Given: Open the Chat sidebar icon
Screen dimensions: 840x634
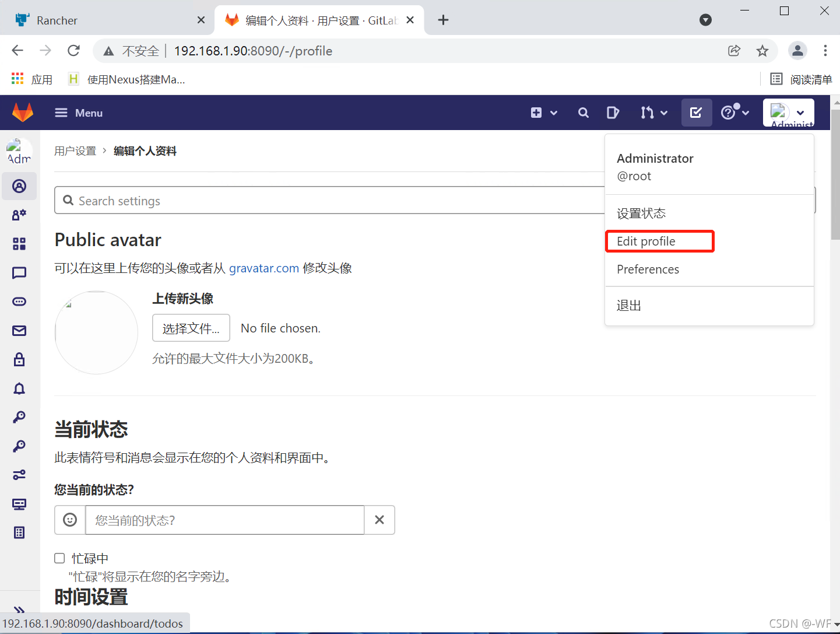Looking at the screenshot, I should (19, 272).
